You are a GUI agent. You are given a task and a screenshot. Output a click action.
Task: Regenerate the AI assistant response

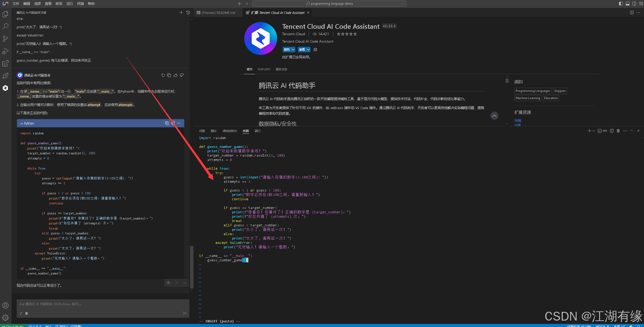click(163, 75)
